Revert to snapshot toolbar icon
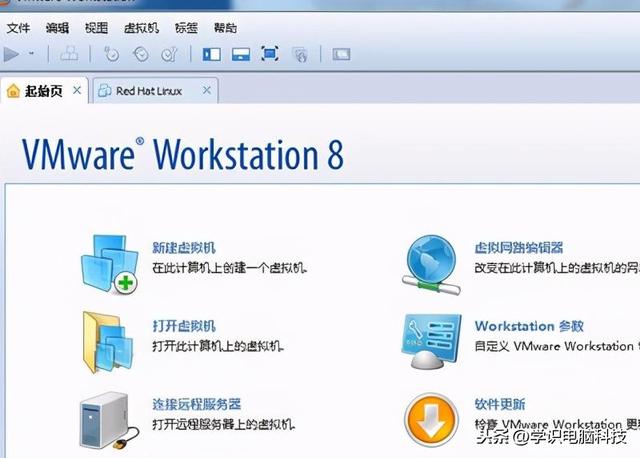The height and width of the screenshot is (458, 640). [x=141, y=54]
